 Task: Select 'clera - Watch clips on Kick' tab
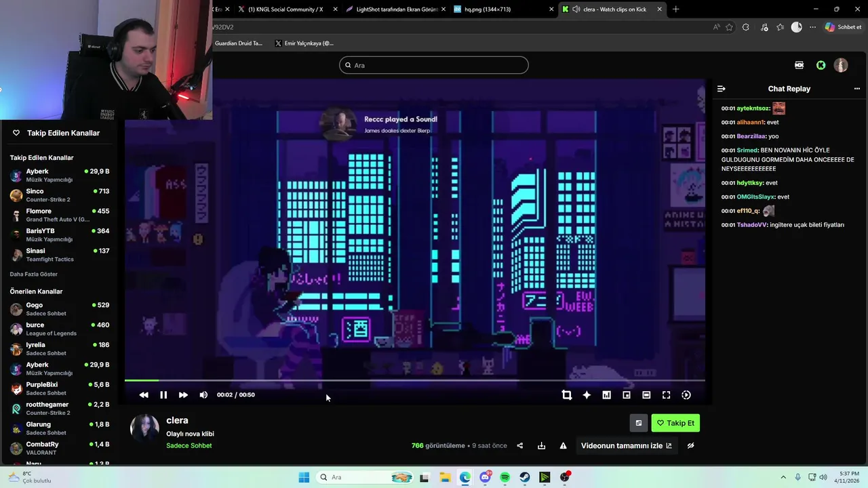coord(612,9)
